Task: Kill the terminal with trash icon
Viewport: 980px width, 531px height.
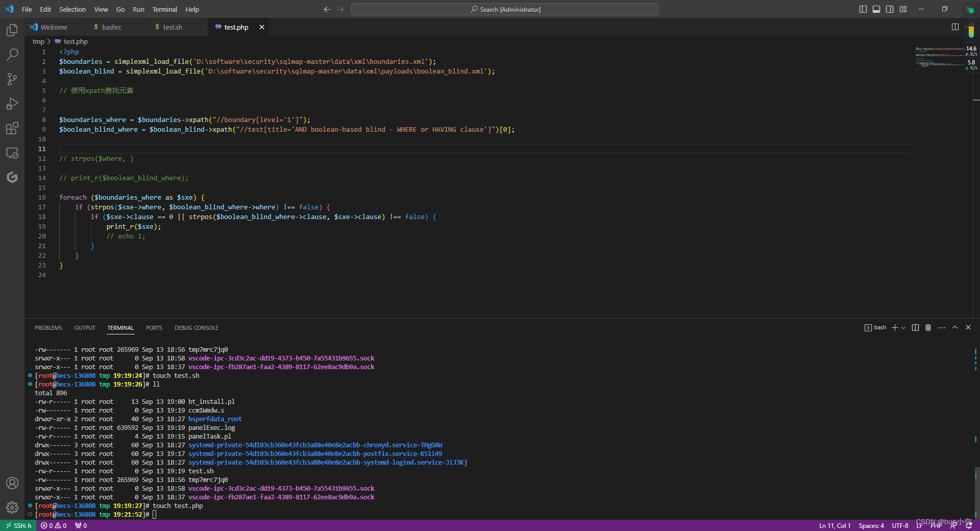Action: tap(928, 328)
